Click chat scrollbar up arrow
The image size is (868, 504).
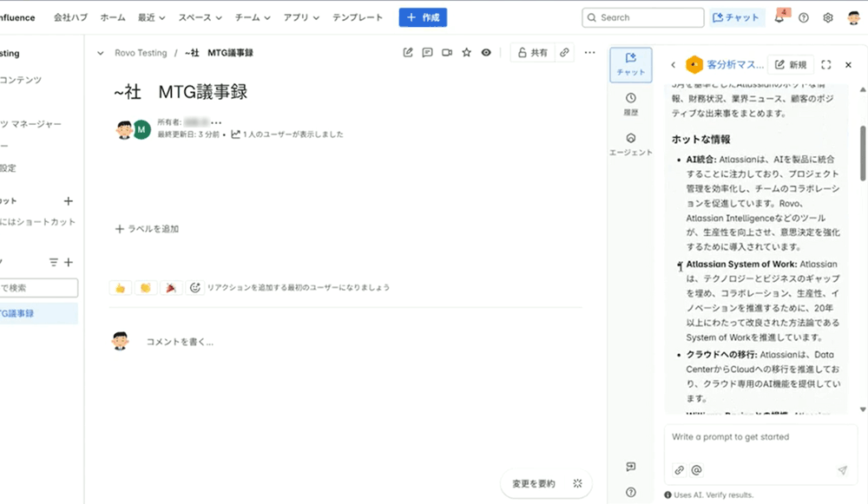click(x=863, y=89)
